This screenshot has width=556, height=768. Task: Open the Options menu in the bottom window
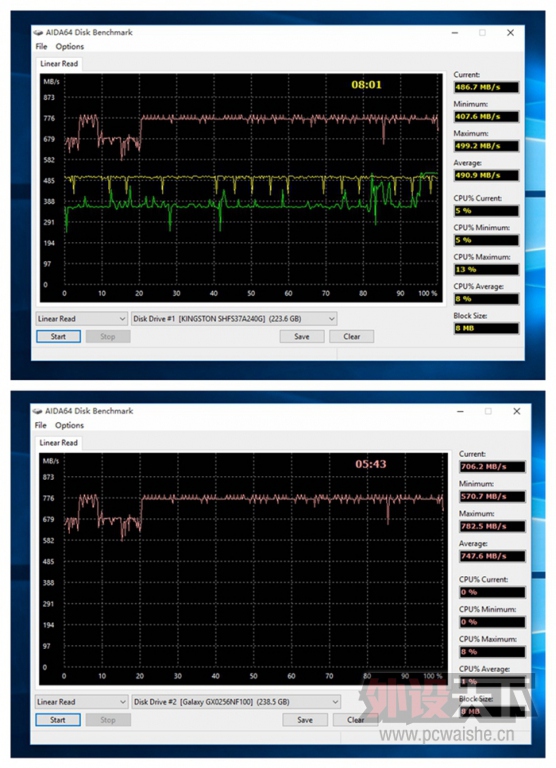click(69, 425)
